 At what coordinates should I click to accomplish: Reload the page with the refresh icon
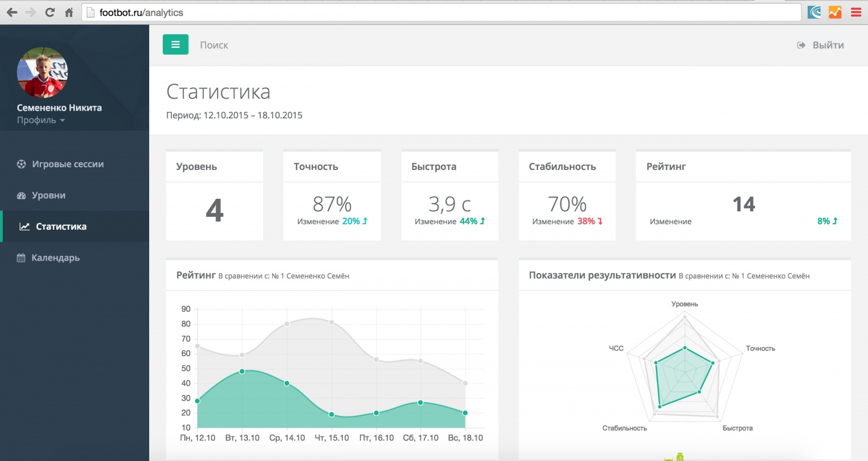(x=50, y=12)
